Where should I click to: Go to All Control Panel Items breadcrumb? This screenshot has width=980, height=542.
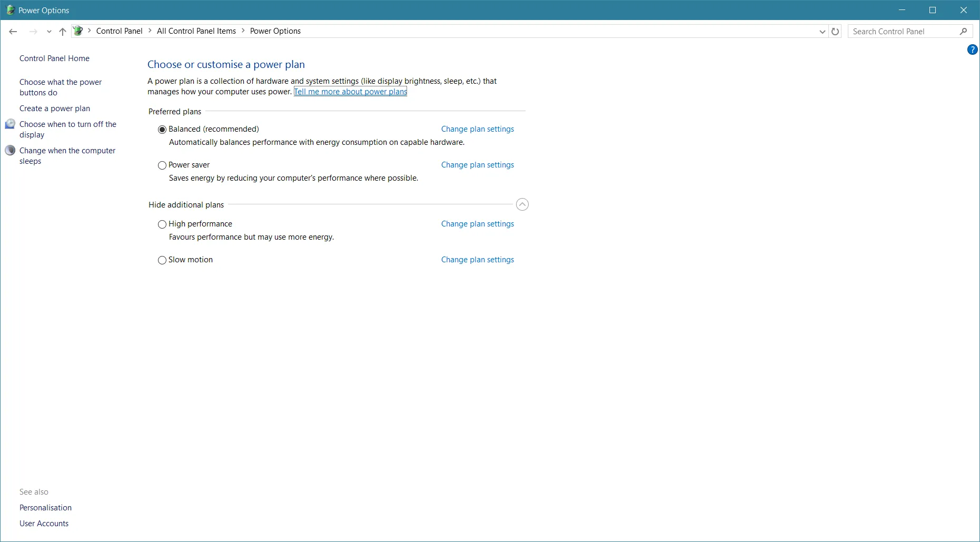pyautogui.click(x=196, y=31)
